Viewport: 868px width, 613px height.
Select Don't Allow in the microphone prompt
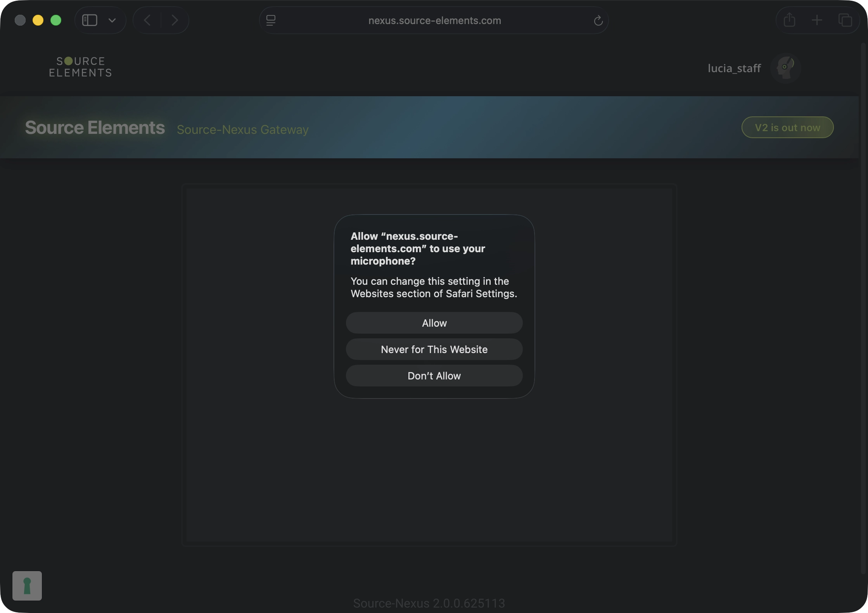[x=434, y=376]
